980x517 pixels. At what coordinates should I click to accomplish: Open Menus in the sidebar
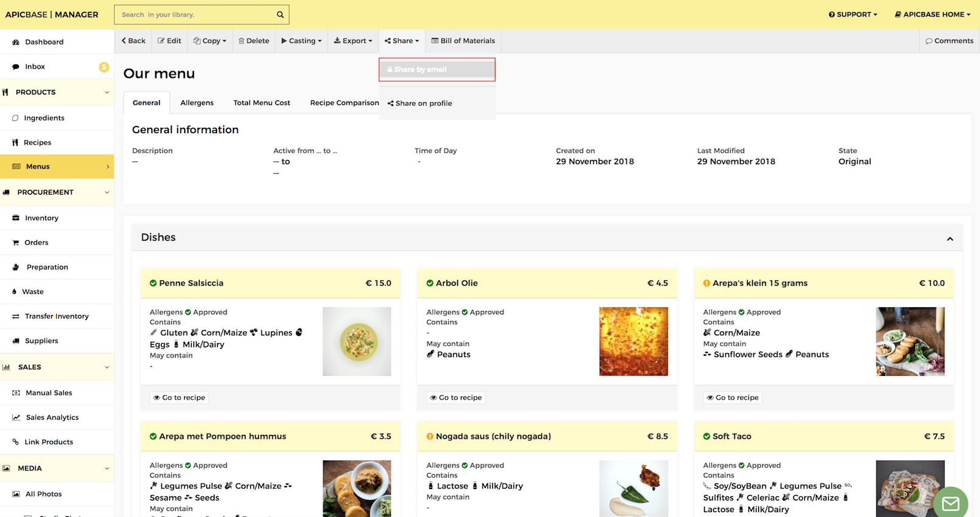tap(57, 167)
